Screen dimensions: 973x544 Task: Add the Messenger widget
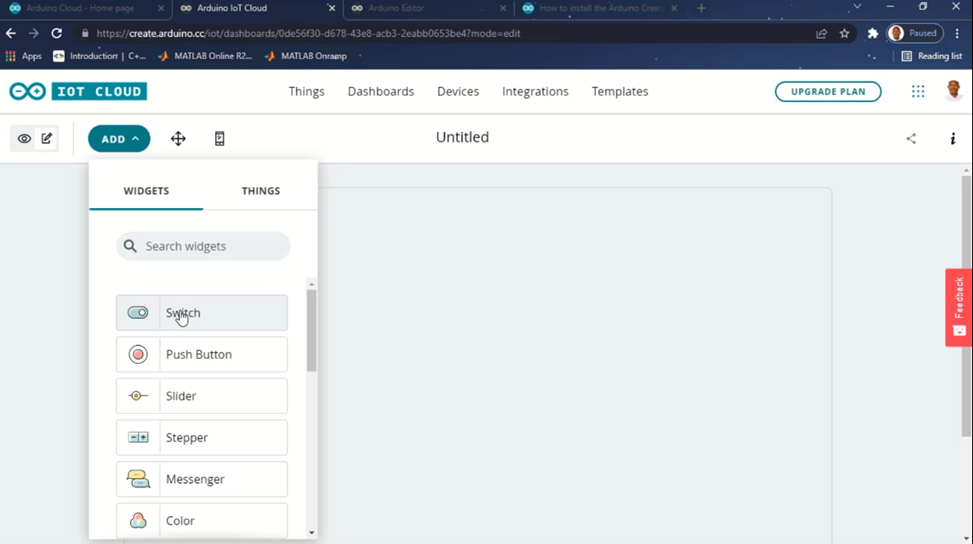pyautogui.click(x=202, y=479)
